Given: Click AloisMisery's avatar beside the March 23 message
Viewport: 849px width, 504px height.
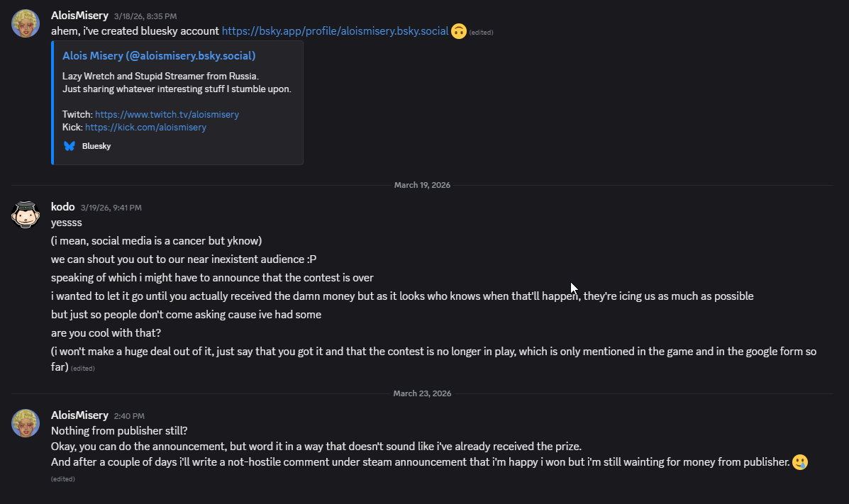Looking at the screenshot, I should tap(26, 423).
